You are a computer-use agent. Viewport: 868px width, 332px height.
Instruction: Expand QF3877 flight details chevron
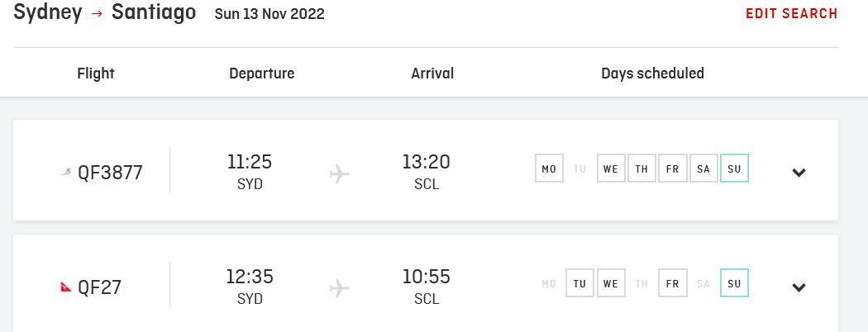point(799,173)
